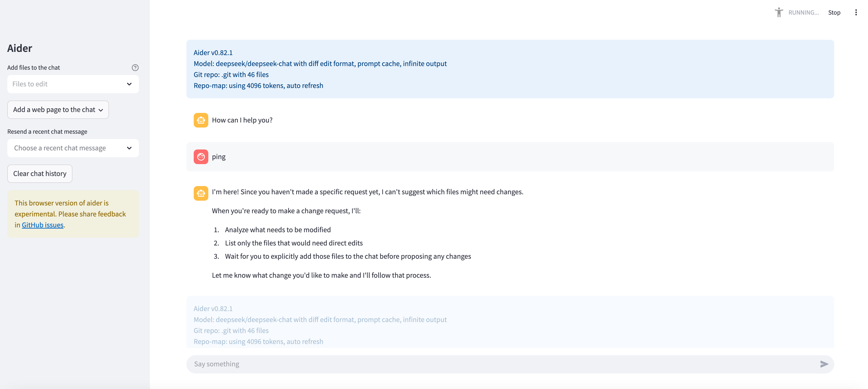
Task: Click "List only the files" list item
Action: 294,243
